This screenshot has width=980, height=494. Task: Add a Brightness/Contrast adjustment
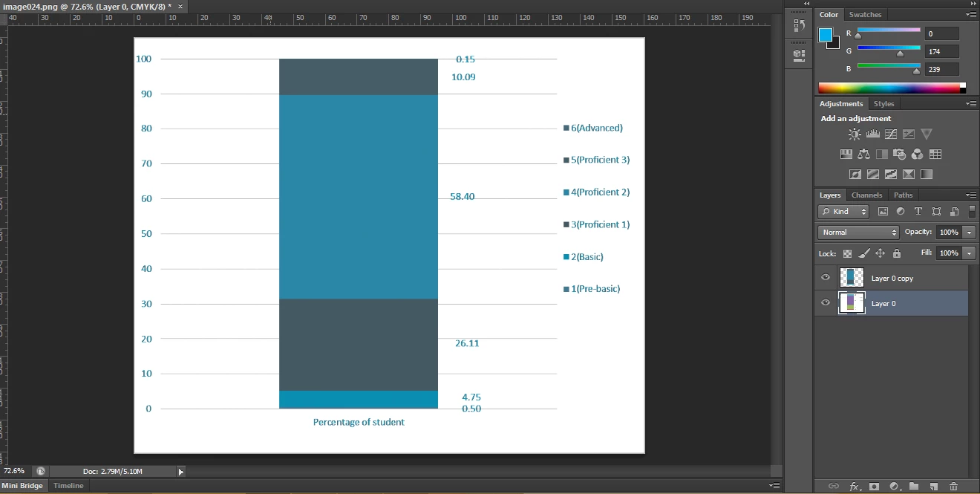[855, 134]
